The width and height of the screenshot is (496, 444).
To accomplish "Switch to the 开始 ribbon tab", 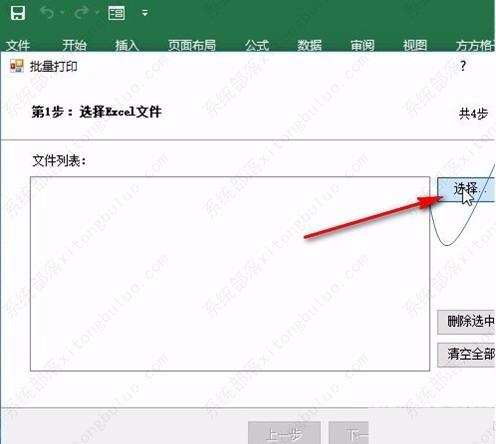I will click(x=74, y=45).
